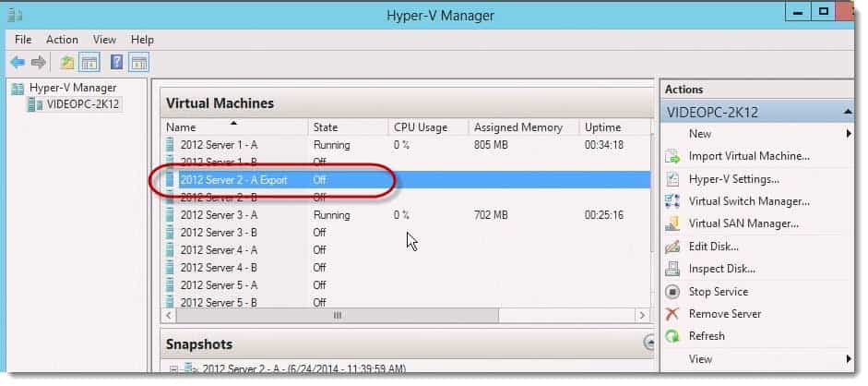Click the VM icon for 2012 Server 3 - A
Screen dimensions: 868x386
tap(170, 215)
